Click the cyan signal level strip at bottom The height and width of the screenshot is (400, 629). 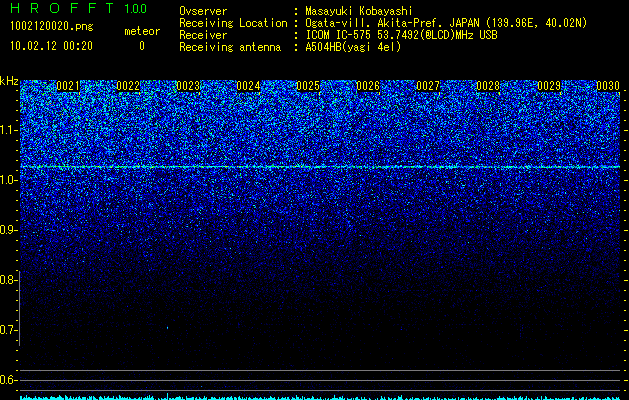(x=320, y=397)
